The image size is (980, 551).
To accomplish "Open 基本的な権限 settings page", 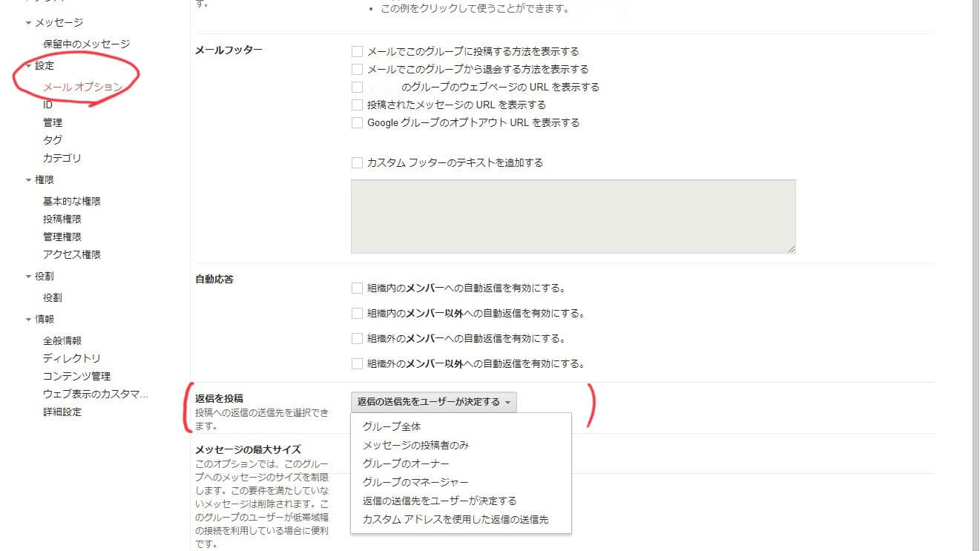I will click(72, 202).
